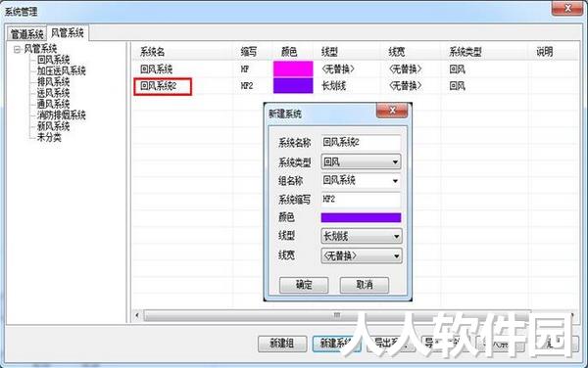Close the 系统管理 window
The width and height of the screenshot is (588, 368).
567,8
